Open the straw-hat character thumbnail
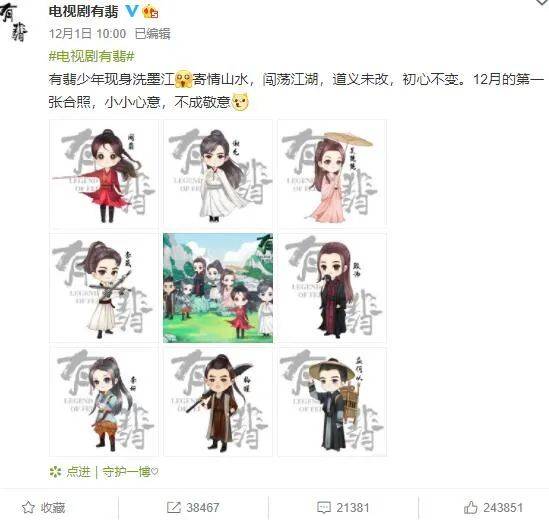 coord(332,402)
